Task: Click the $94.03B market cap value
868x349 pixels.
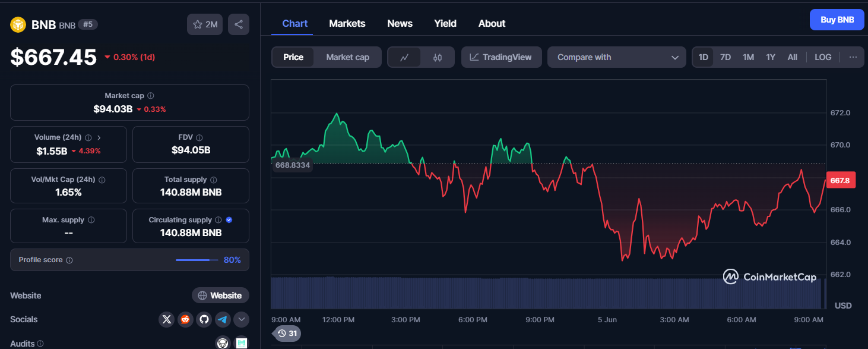Action: (113, 109)
